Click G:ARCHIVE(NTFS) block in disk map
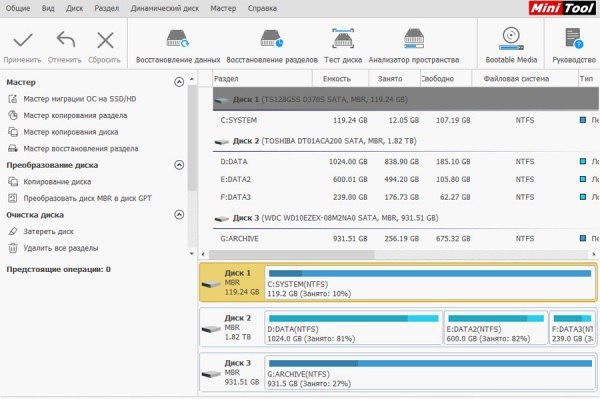 [430, 373]
